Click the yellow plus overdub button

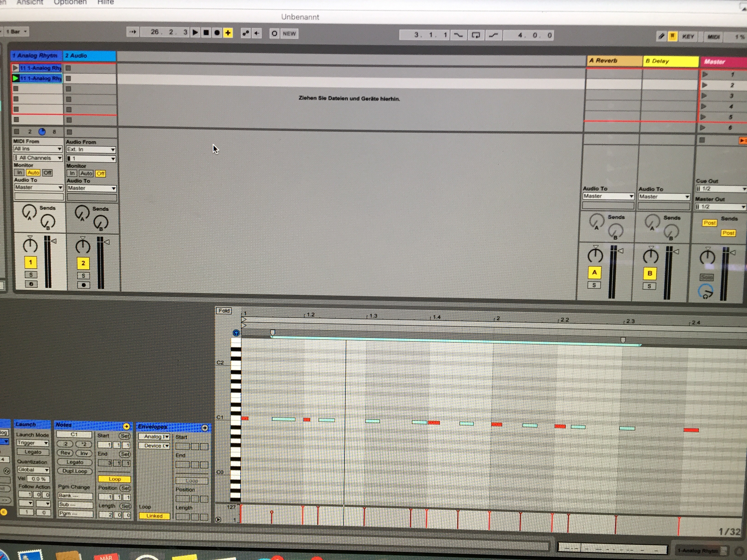click(228, 33)
